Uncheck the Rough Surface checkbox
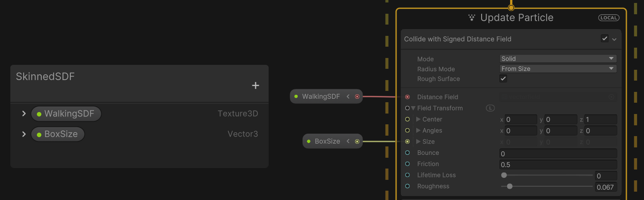Viewport: 644px width, 200px height. click(503, 79)
